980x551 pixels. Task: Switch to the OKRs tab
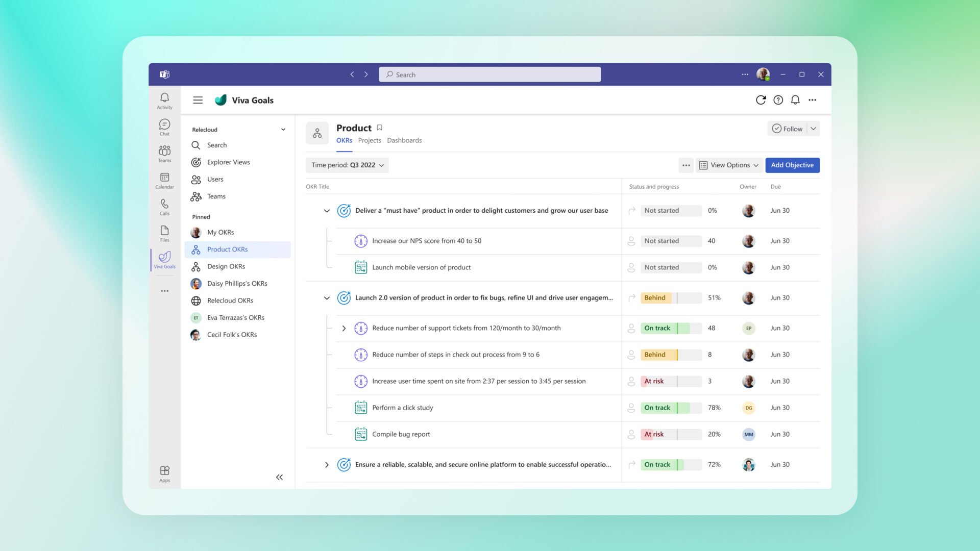click(x=344, y=140)
